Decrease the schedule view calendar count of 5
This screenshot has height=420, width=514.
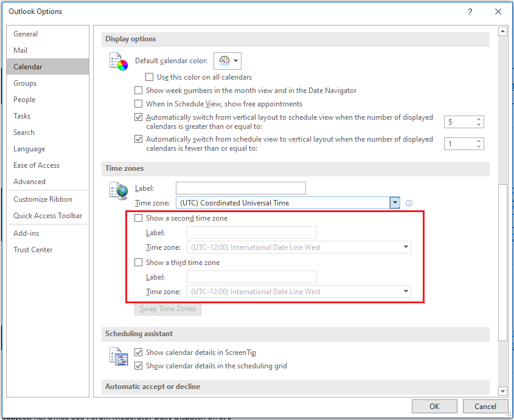click(x=479, y=125)
